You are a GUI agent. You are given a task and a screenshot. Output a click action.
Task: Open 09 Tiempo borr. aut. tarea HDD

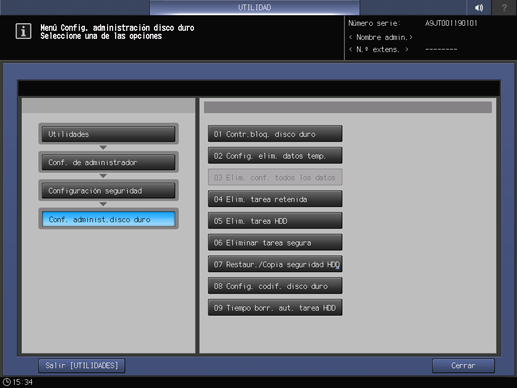275,308
